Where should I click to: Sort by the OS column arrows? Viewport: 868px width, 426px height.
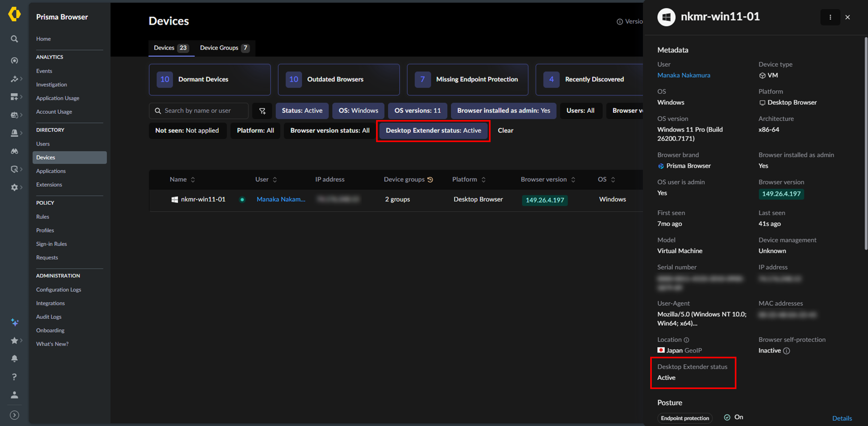pyautogui.click(x=613, y=180)
